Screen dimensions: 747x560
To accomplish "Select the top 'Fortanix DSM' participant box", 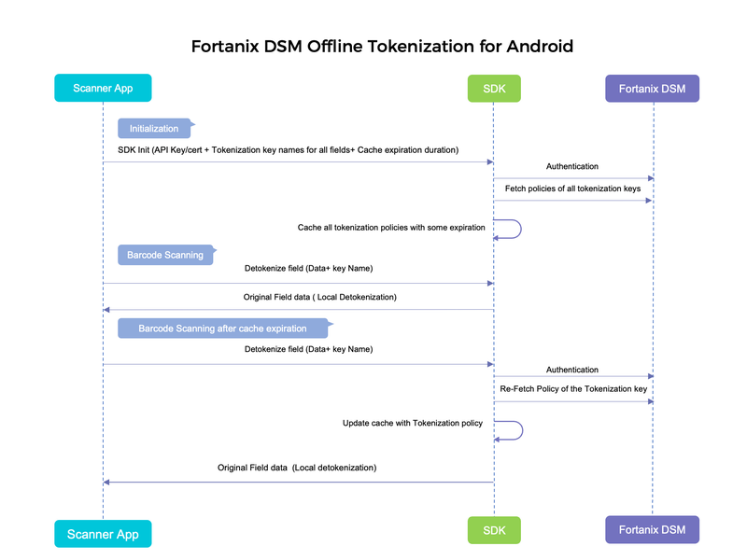I will click(x=652, y=89).
